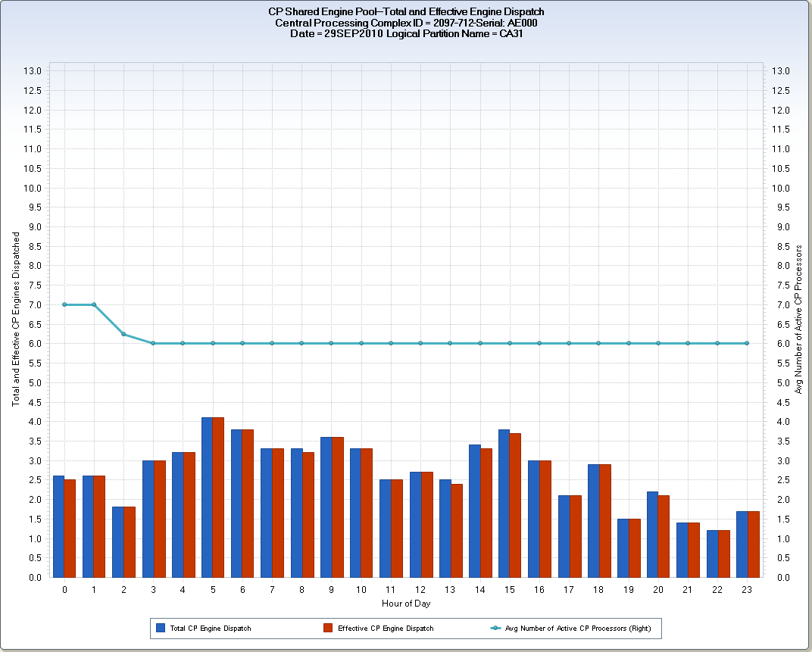Click right axis value '0.5'

point(783,558)
